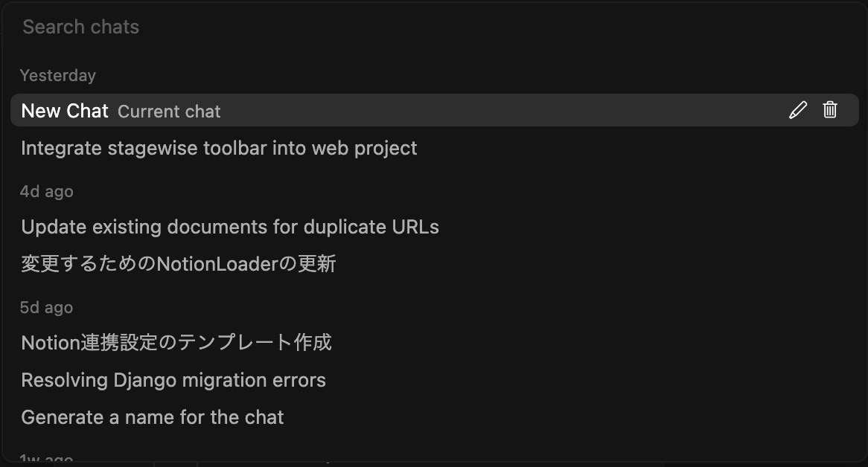Open Generate a name for the chat
This screenshot has width=868, height=467.
tap(435, 417)
